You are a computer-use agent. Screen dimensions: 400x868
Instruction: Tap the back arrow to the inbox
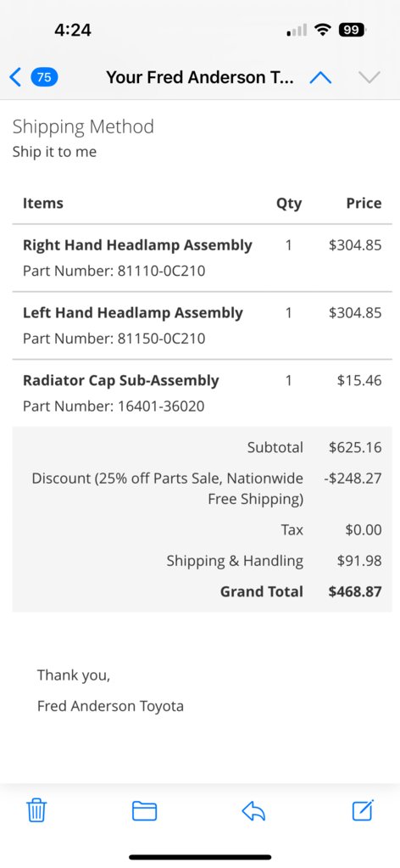point(15,77)
